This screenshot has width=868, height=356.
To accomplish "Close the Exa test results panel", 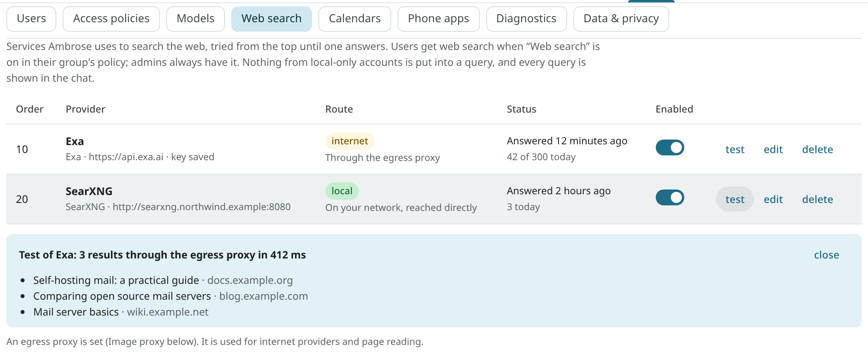I will click(x=826, y=255).
